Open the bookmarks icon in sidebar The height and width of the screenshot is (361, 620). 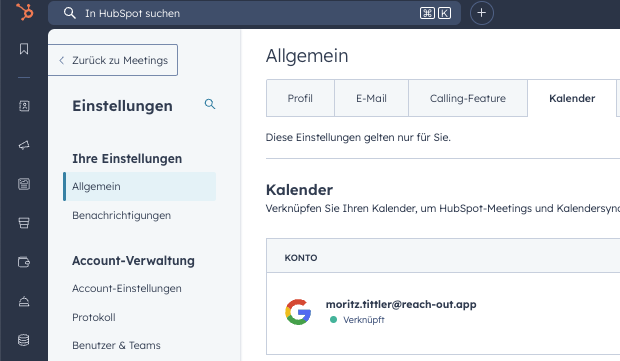point(24,49)
